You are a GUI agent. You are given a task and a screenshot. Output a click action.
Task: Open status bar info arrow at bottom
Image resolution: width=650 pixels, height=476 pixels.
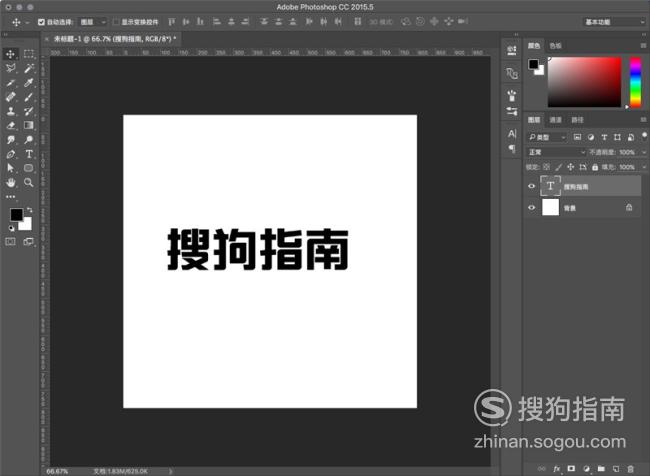click(x=170, y=471)
